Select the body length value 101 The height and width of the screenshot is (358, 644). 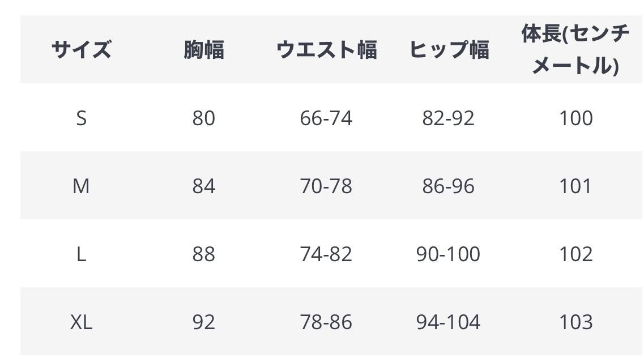point(575,186)
